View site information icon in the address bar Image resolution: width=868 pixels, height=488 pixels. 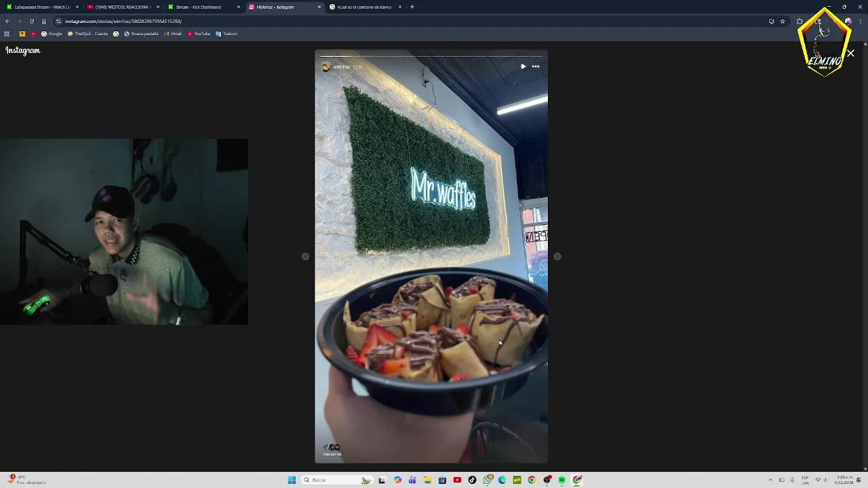click(58, 21)
